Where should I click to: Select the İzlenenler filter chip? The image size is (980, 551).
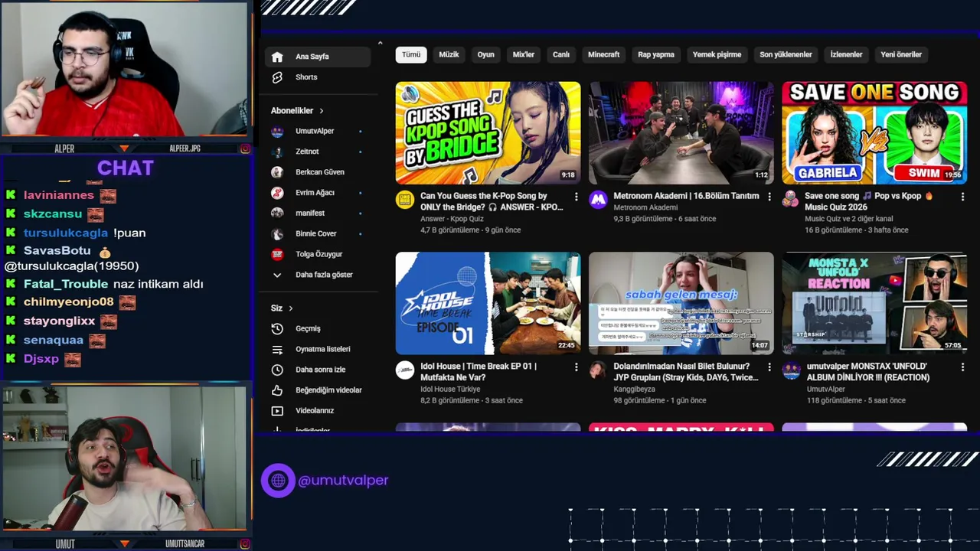[847, 55]
